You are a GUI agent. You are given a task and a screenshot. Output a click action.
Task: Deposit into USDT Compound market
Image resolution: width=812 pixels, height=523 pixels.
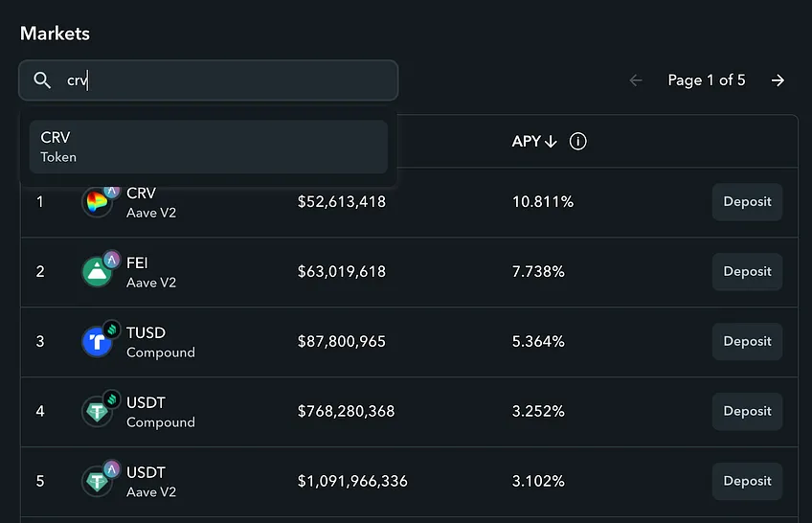[x=747, y=411]
